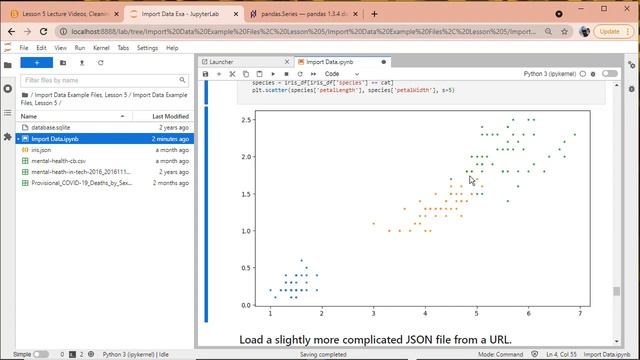The image size is (640, 360).
Task: Open the Table of Contents sidebar panel
Action: tap(7, 113)
